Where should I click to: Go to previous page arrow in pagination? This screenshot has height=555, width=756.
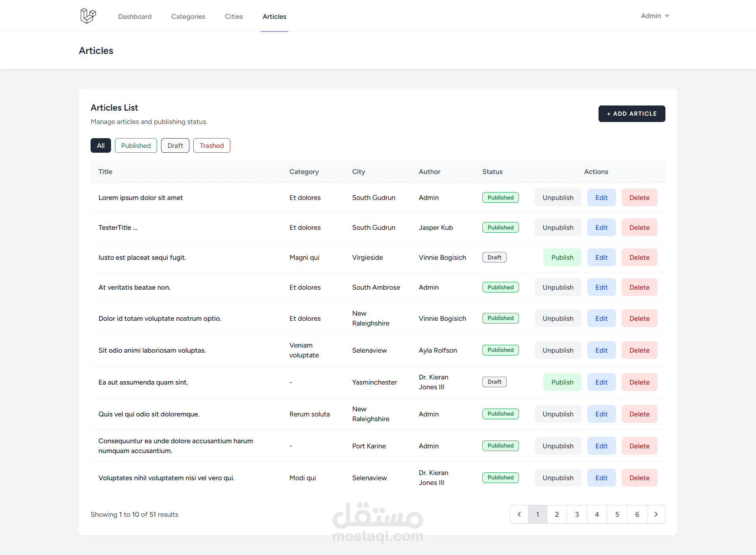(519, 514)
